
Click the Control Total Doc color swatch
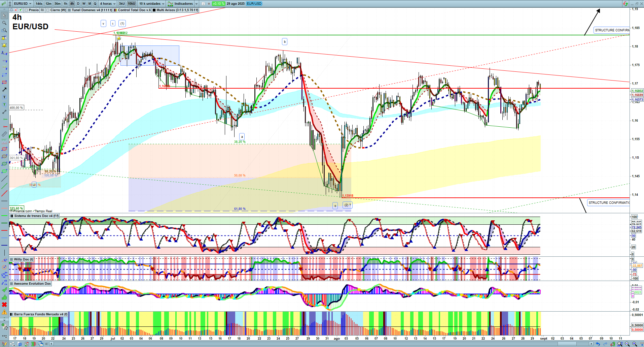point(116,10)
